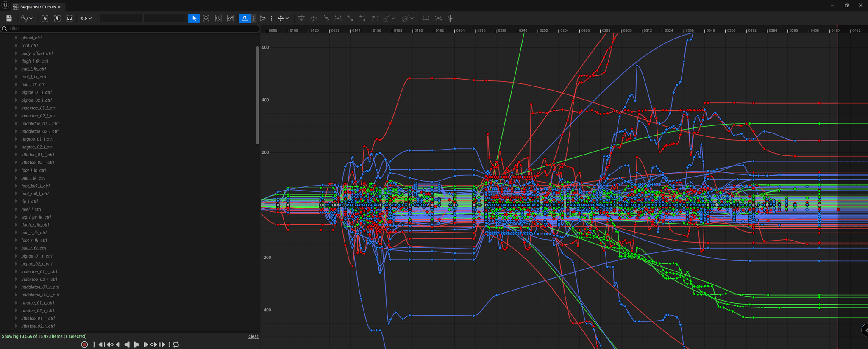Expand thigh_l_fk_ctrl tree row
Image resolution: width=868 pixels, height=349 pixels.
[x=16, y=61]
